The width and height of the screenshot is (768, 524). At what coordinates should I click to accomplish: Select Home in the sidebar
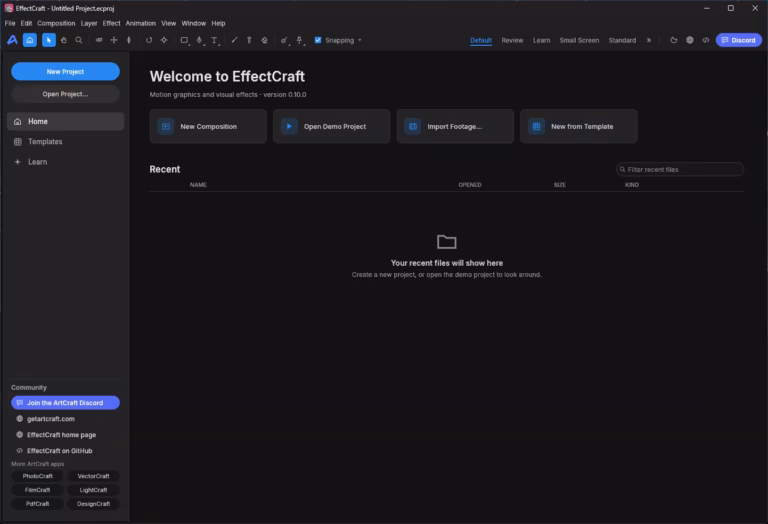pos(65,121)
